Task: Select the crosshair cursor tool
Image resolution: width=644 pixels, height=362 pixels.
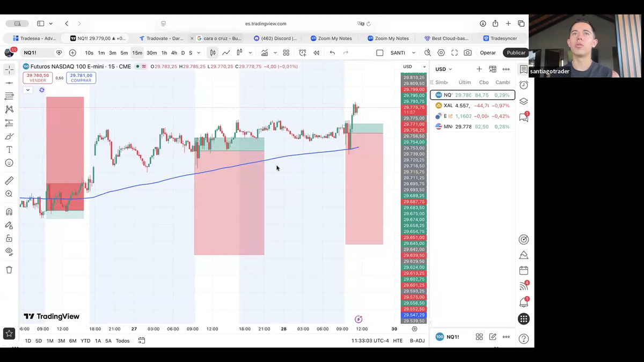Action: point(9,70)
